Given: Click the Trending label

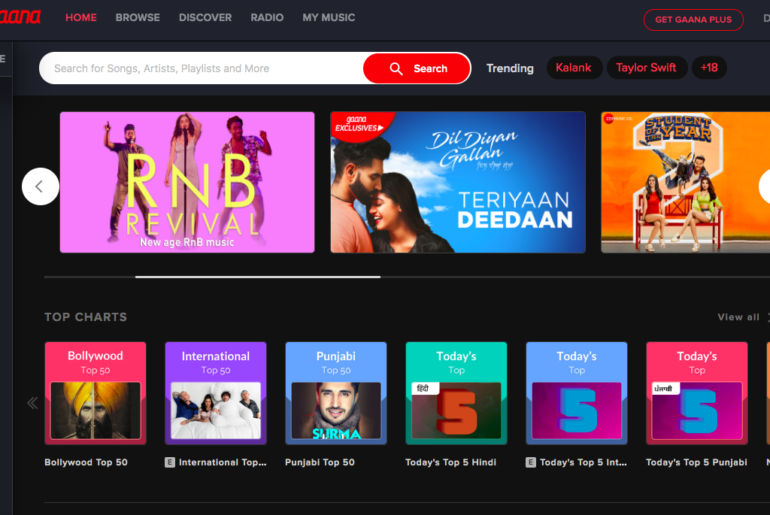Looking at the screenshot, I should (x=510, y=68).
